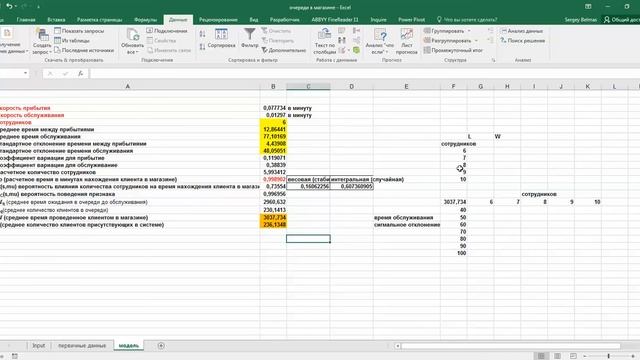640x360 pixels.
Task: Click the zoom slider handle
Action: (609, 356)
